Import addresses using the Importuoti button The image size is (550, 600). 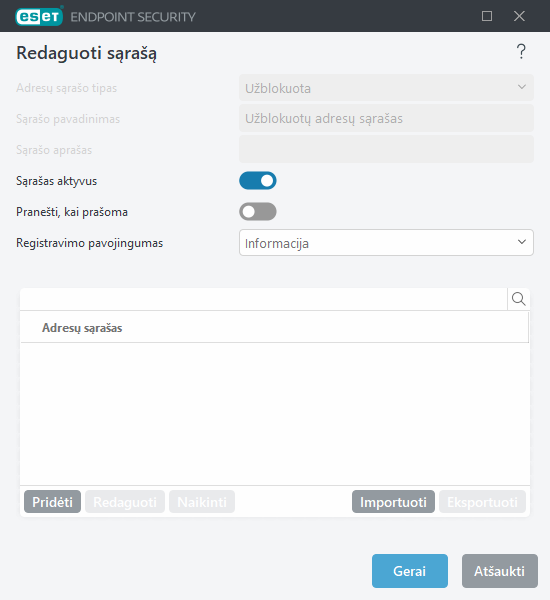(x=393, y=502)
